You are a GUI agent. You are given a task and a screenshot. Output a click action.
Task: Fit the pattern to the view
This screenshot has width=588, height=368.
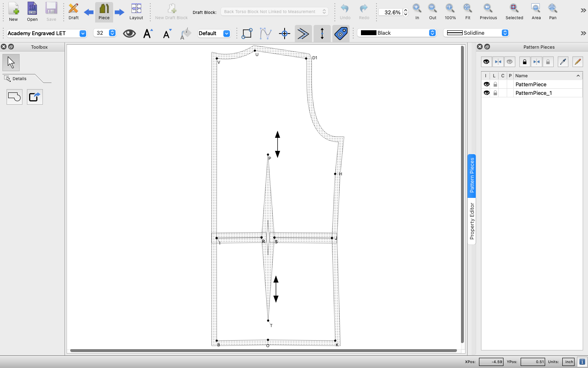tap(468, 12)
